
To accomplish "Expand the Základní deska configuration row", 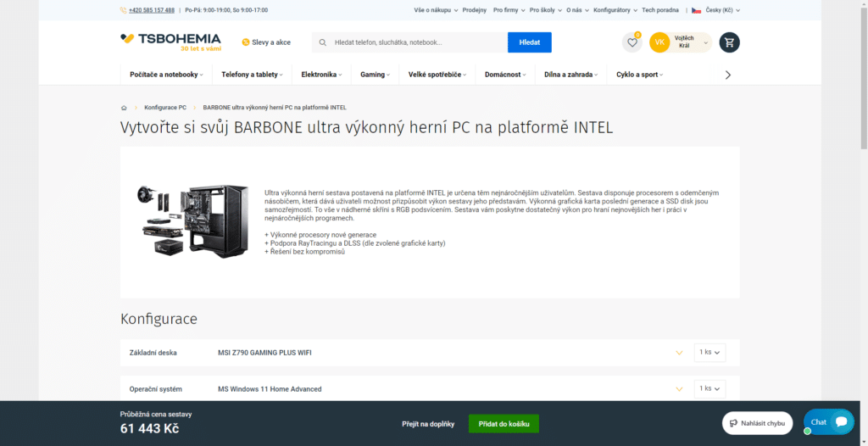I will 678,353.
